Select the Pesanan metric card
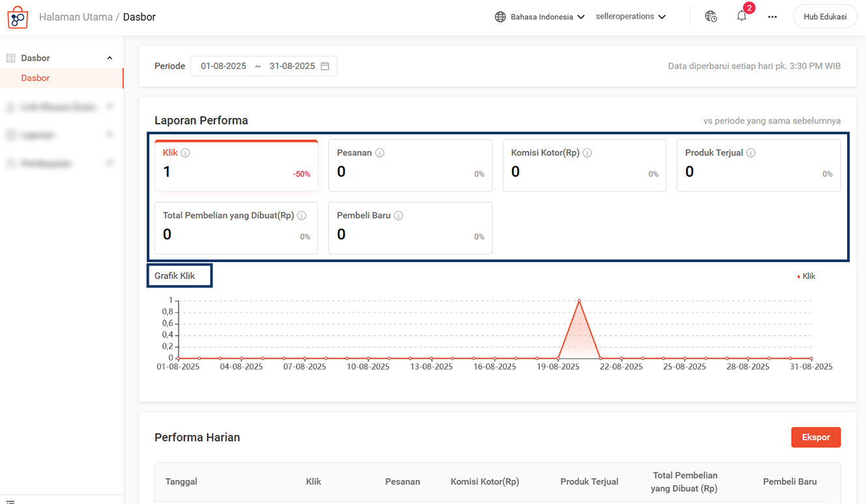This screenshot has width=866, height=504. click(x=410, y=165)
